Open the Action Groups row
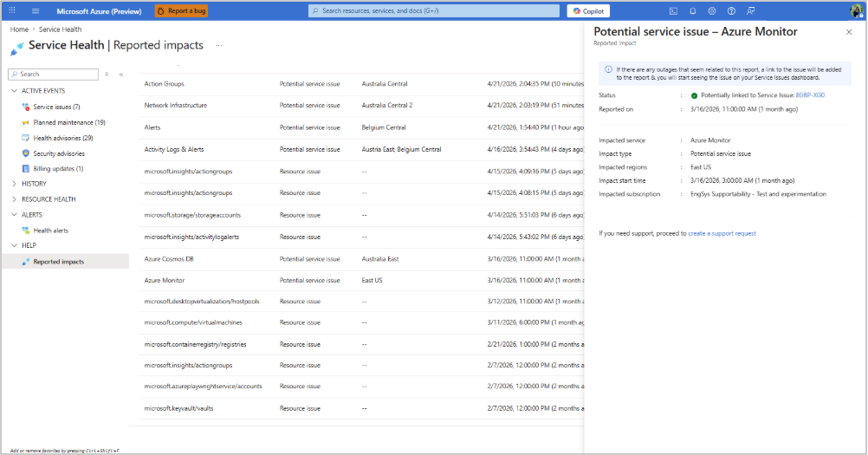 point(361,84)
